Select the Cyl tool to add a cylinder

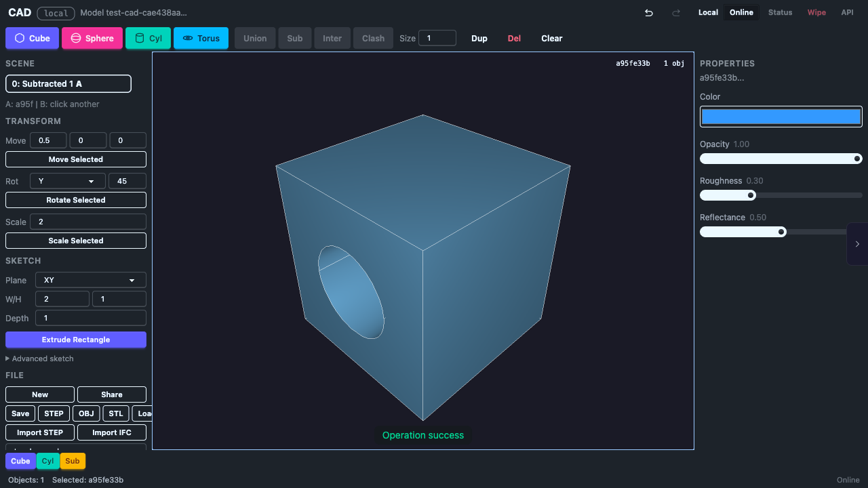(148, 38)
